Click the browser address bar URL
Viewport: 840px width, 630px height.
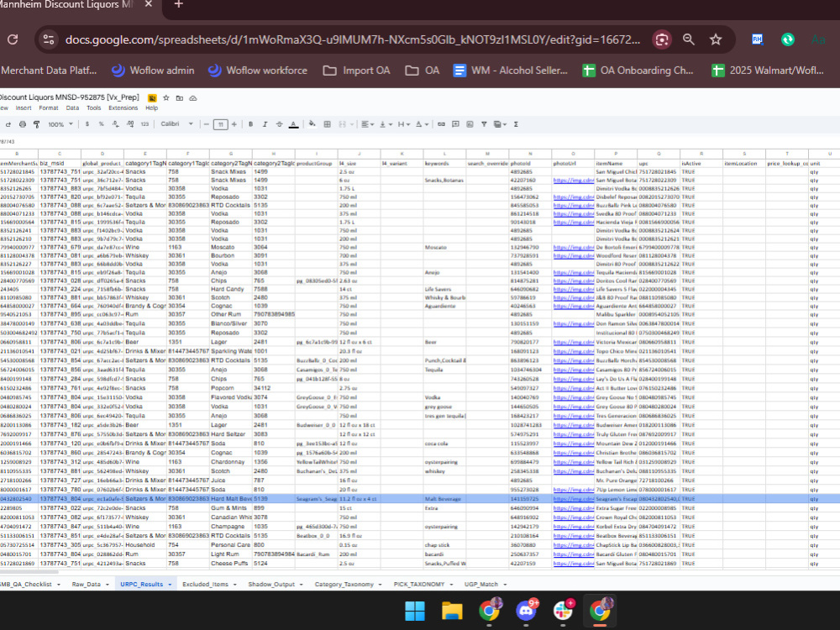352,39
